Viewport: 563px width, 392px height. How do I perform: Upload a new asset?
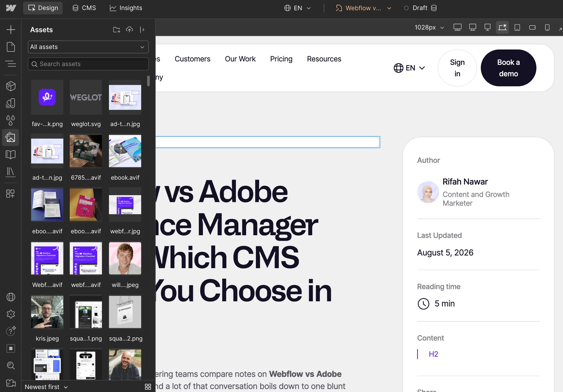click(x=130, y=30)
